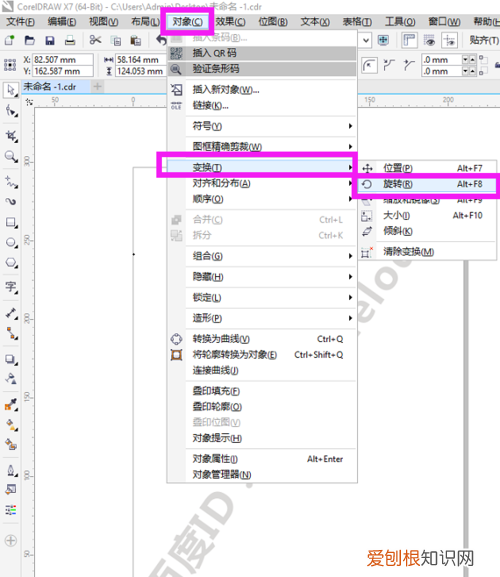Image resolution: width=500 pixels, height=577 pixels.
Task: Select the Parallel Dimension tool
Action: [x=11, y=313]
